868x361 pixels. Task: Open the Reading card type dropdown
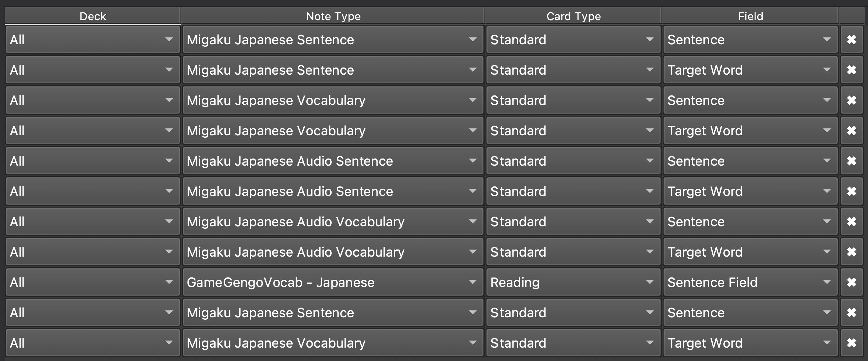pos(573,282)
